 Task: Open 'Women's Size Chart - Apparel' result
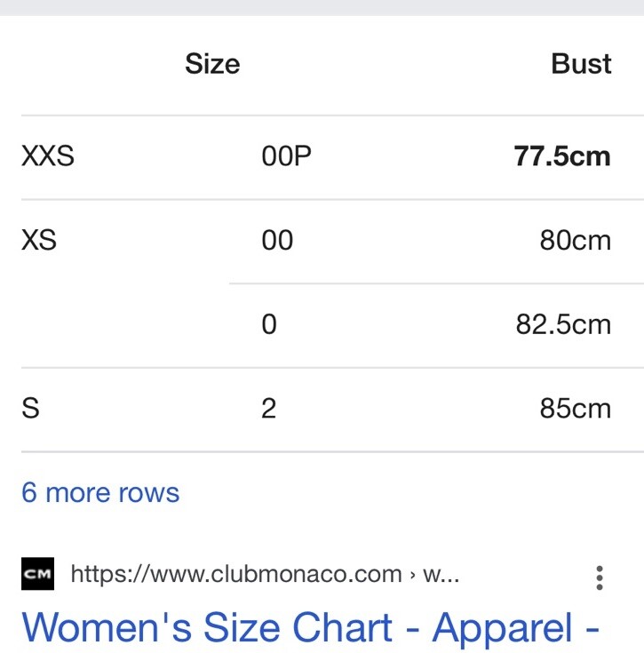coord(310,627)
